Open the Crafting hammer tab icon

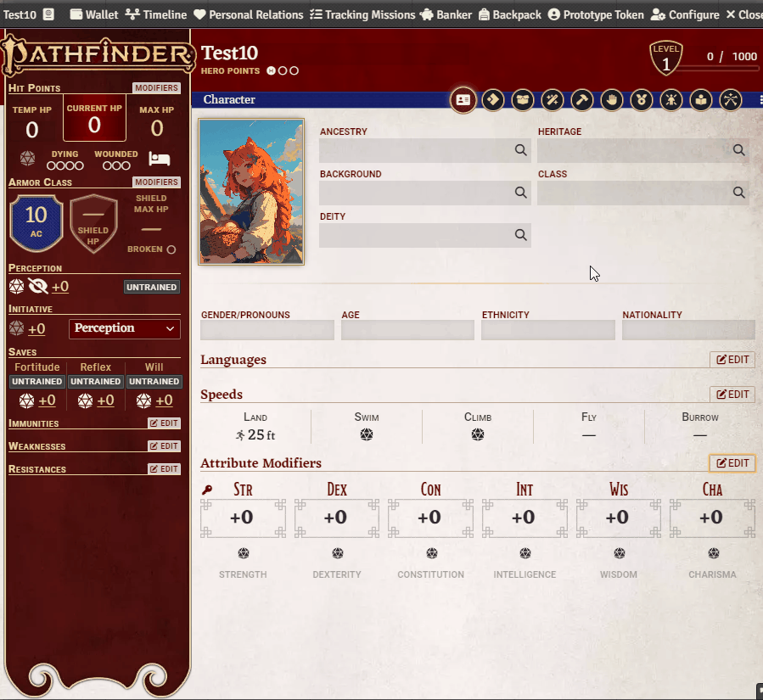click(582, 100)
